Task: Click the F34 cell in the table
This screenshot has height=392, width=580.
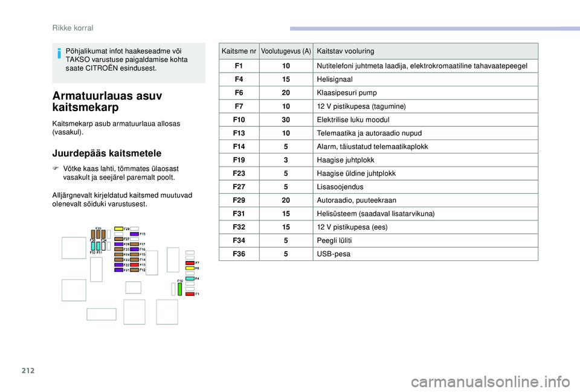Action: [x=239, y=240]
